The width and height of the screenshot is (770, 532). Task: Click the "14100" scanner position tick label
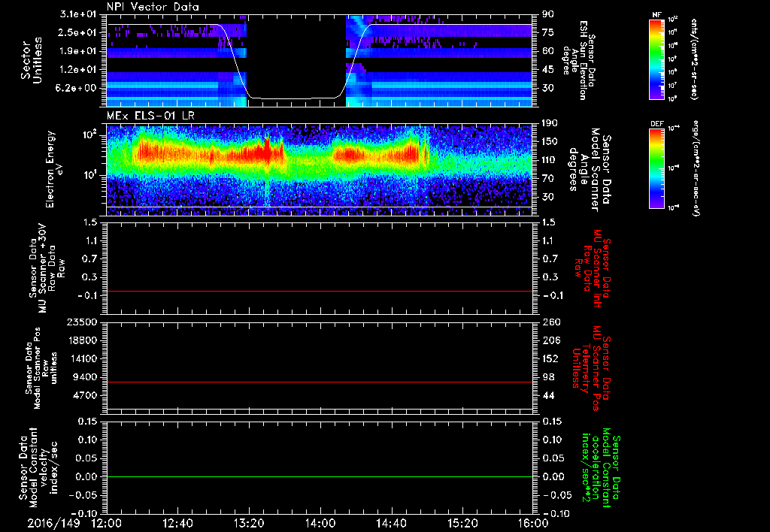tap(82, 358)
